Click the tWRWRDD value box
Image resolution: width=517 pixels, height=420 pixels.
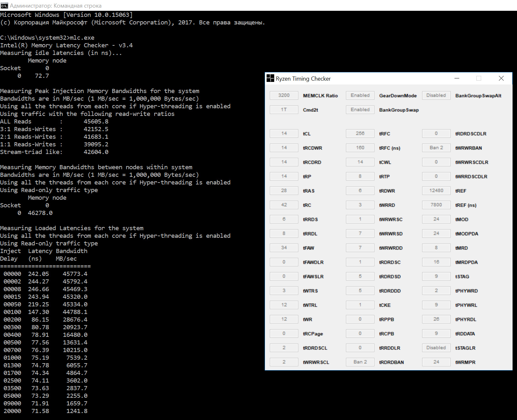(360, 248)
